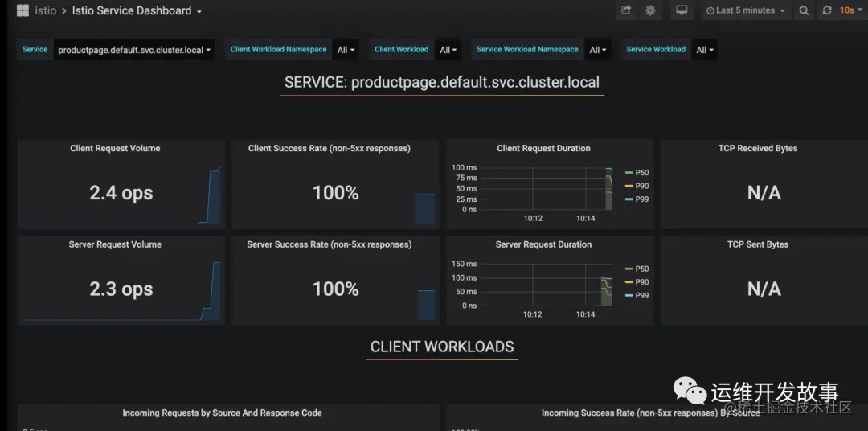Toggle TV view mode monitor icon
This screenshot has height=431, width=868.
coord(682,10)
